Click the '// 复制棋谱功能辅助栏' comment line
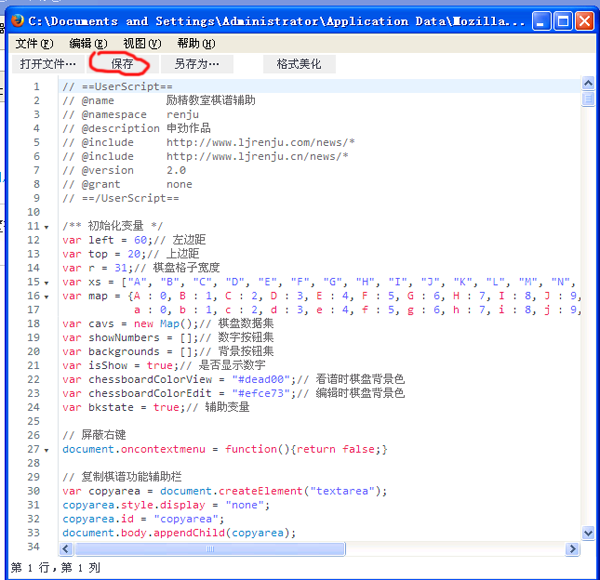 (x=122, y=477)
